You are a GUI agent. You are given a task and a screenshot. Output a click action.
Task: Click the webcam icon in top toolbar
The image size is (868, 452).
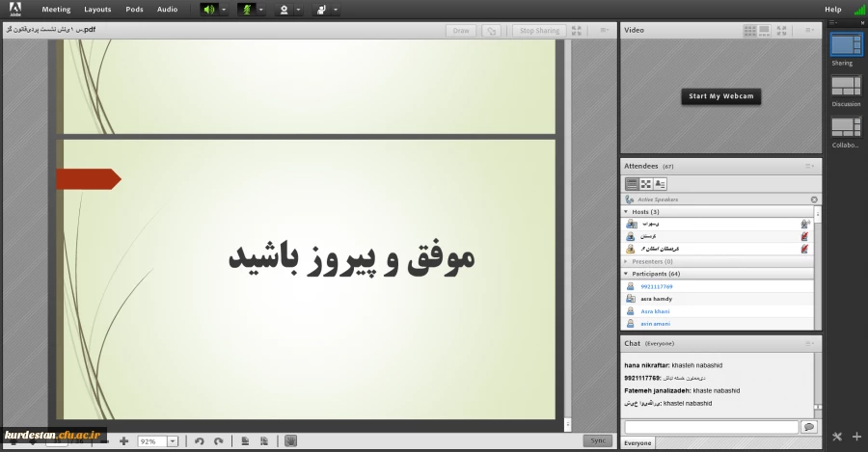click(x=283, y=10)
